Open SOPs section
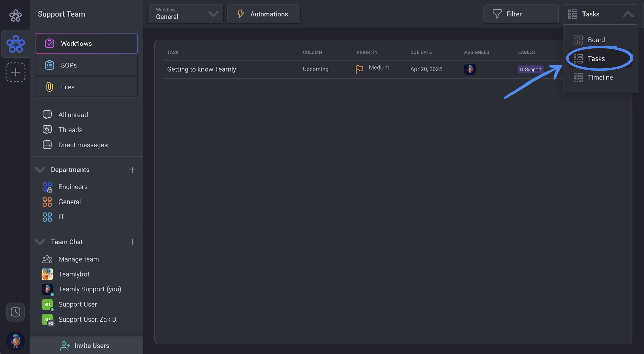 [x=86, y=65]
